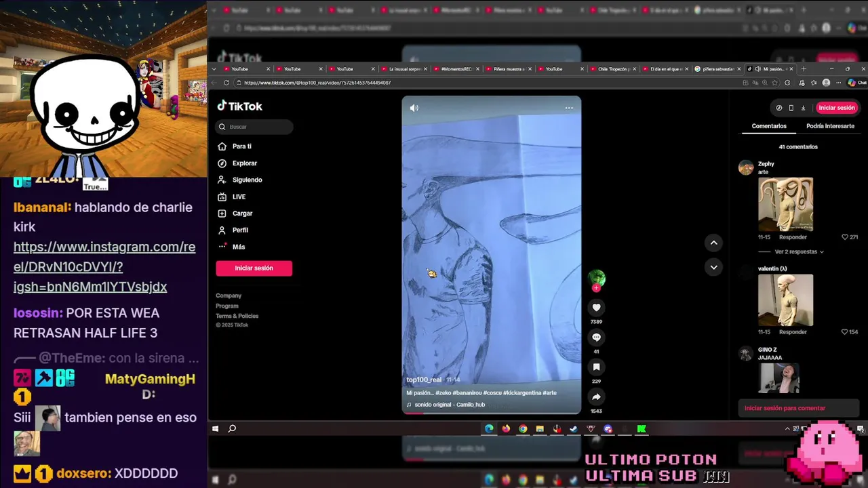Screen dimensions: 868x488
Task: Click Terms & Policies footer link
Action: (x=237, y=316)
